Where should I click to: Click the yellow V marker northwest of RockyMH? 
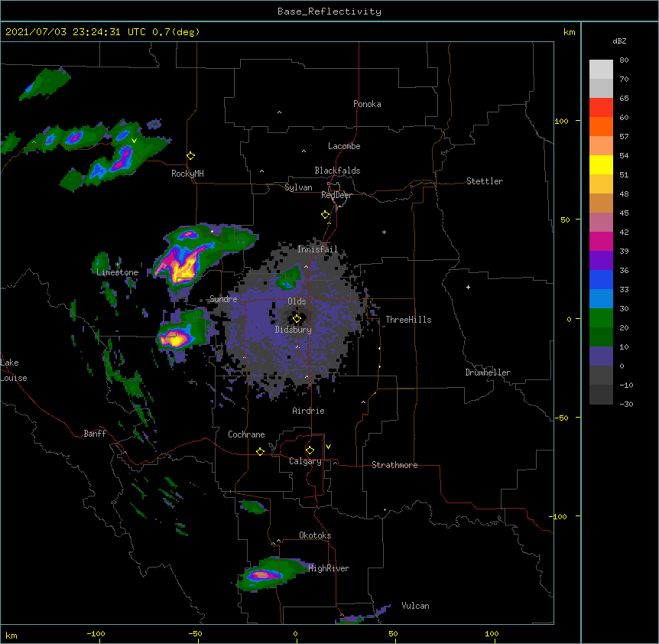click(134, 141)
